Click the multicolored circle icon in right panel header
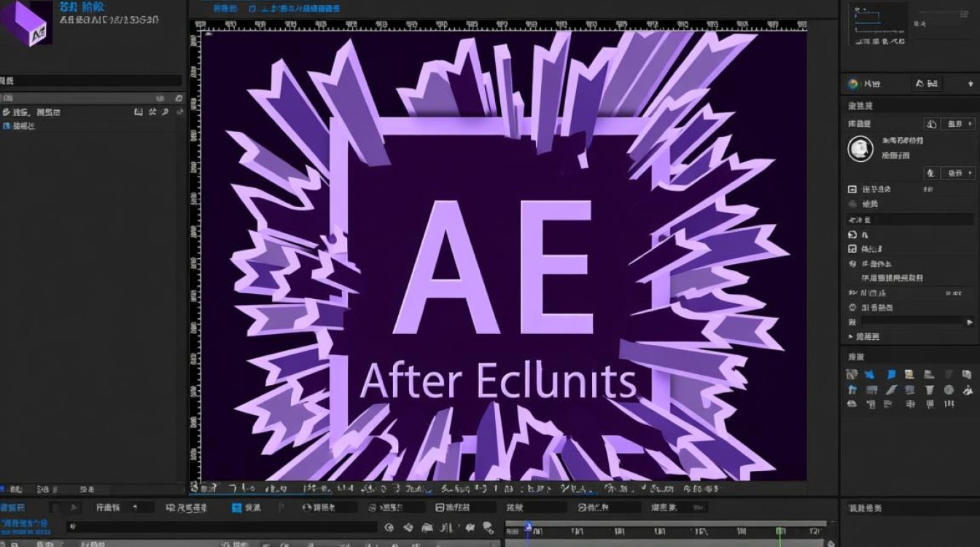Screen dimensions: 980x547 pyautogui.click(x=853, y=84)
